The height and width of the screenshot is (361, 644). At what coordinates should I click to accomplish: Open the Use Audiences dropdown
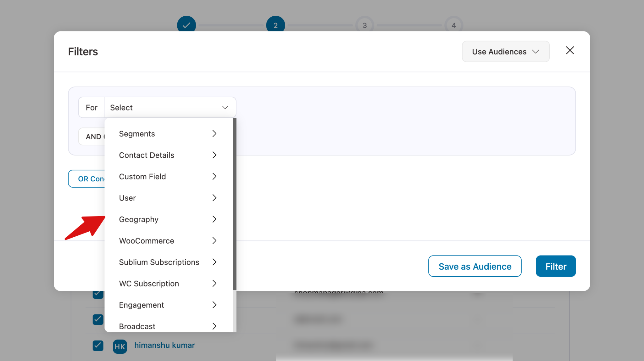tap(505, 51)
